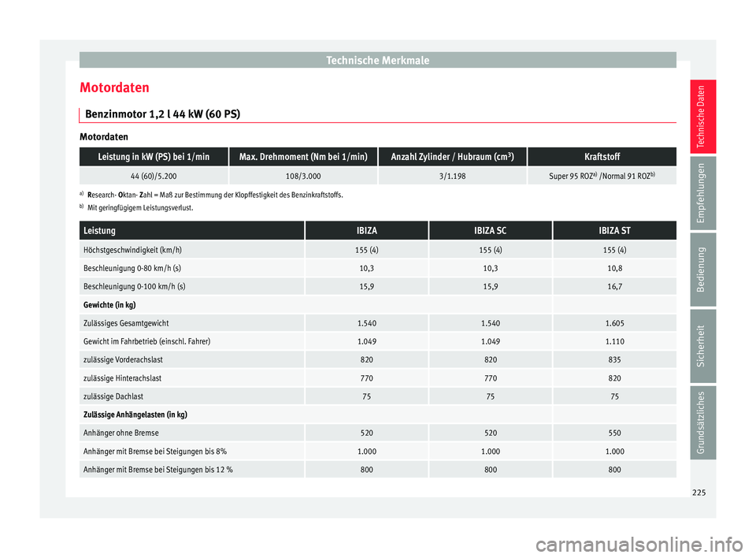Image resolution: width=756 pixels, height=558 pixels.
Task: Open the Grundsätzliches side tab
Action: point(702,422)
